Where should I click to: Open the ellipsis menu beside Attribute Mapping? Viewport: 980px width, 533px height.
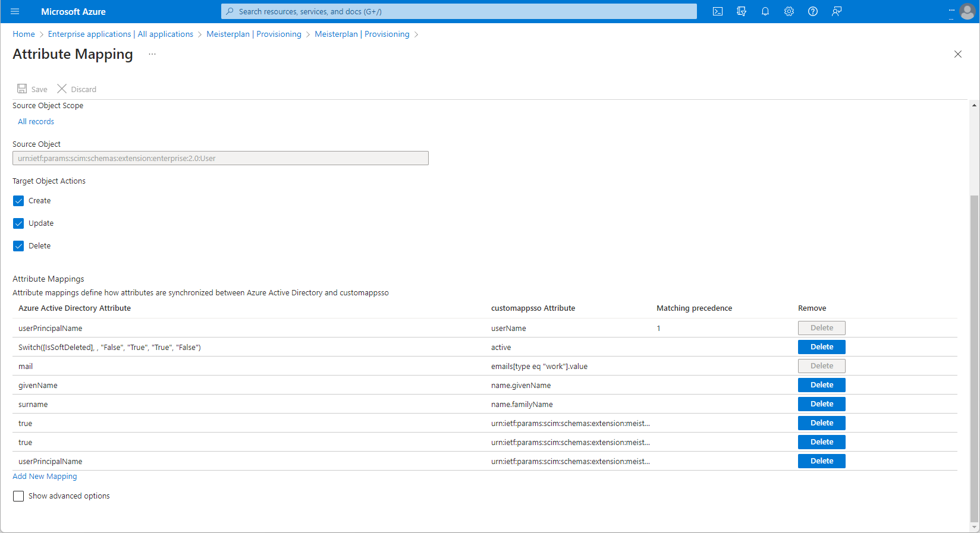(152, 54)
